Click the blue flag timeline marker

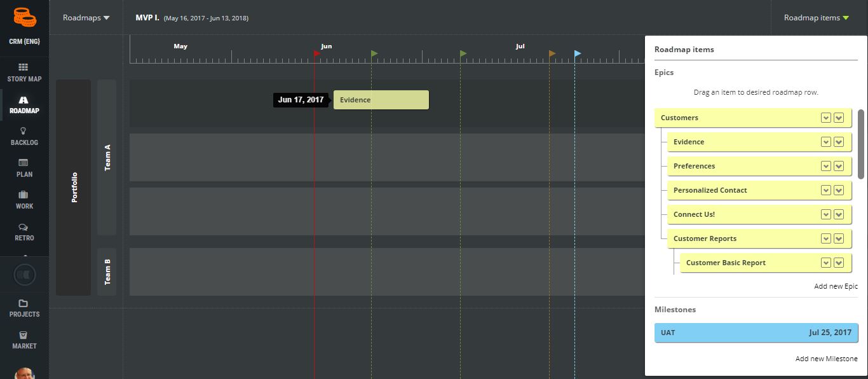(x=578, y=53)
